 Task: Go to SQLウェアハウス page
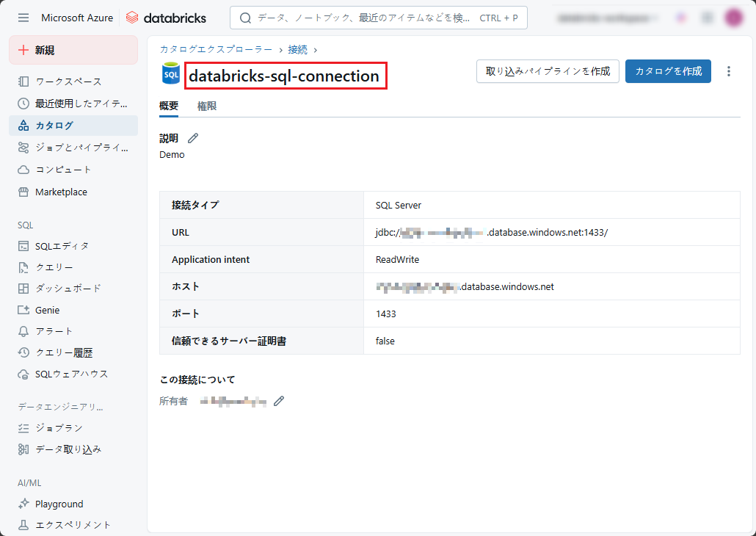coord(71,374)
